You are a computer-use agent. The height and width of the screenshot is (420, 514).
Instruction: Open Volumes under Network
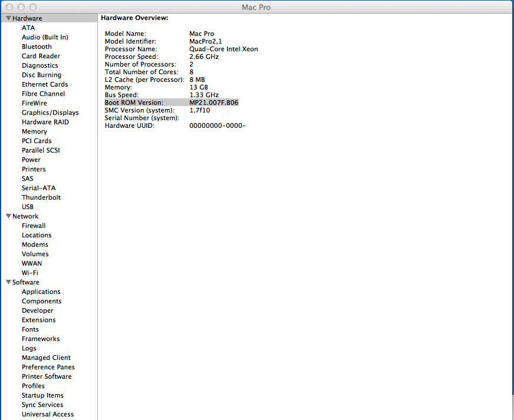point(35,254)
